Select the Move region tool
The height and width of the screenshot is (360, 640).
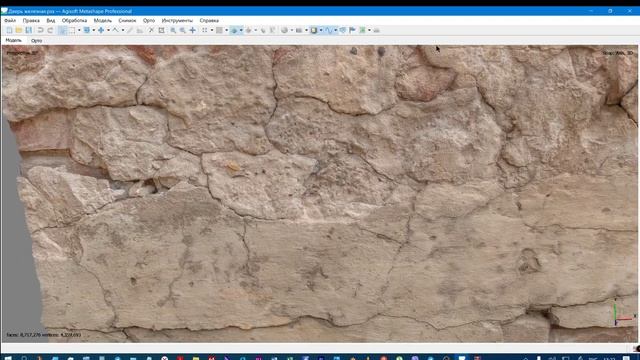87,30
